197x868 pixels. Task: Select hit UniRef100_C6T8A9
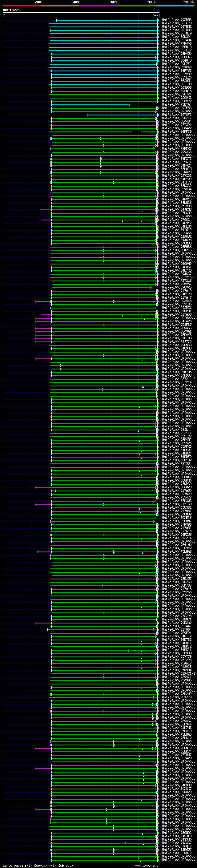point(177,30)
